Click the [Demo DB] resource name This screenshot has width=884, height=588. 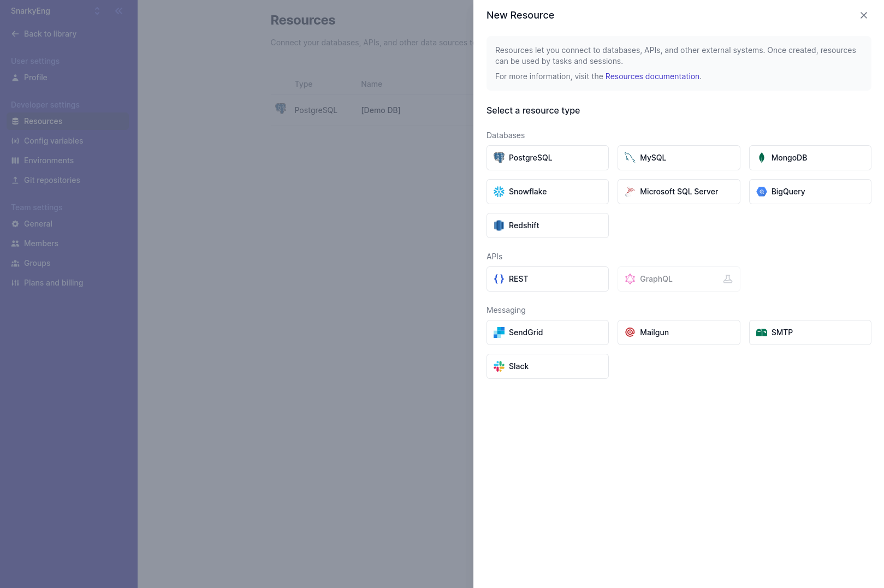click(x=381, y=110)
